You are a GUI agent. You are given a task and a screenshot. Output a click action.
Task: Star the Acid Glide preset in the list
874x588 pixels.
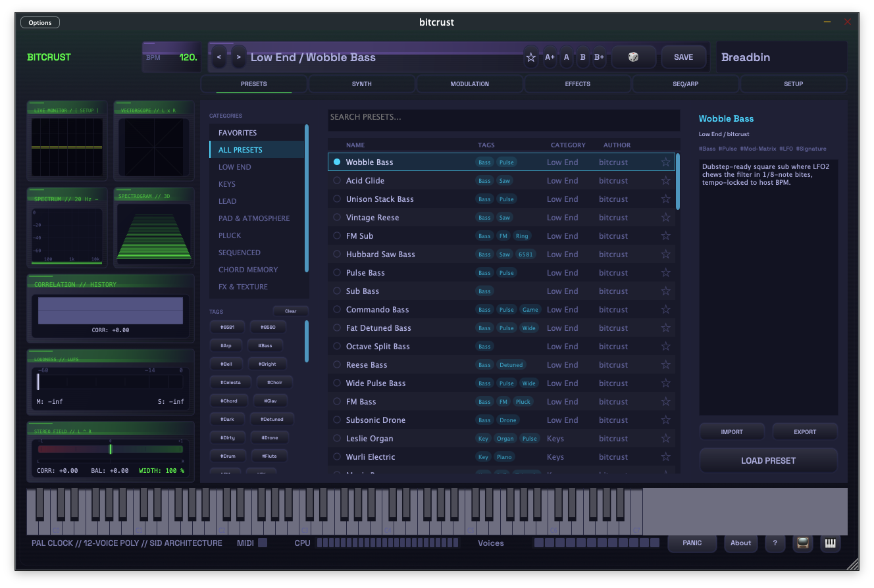(x=665, y=180)
